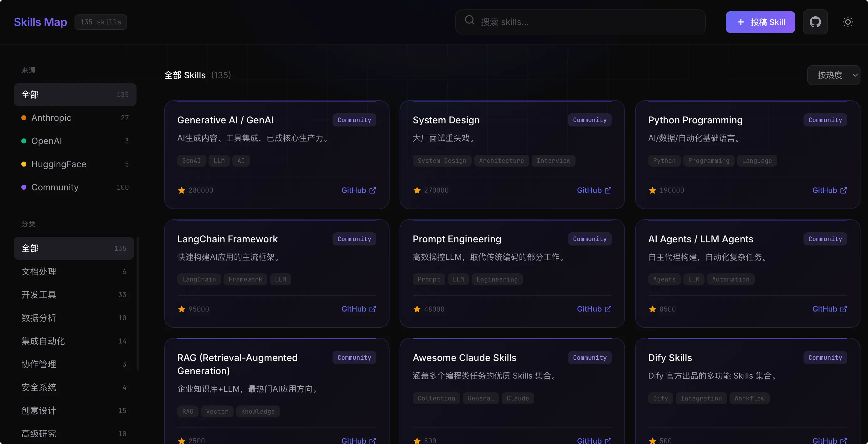Click the Language tag
This screenshot has width=868, height=444.
pos(757,161)
